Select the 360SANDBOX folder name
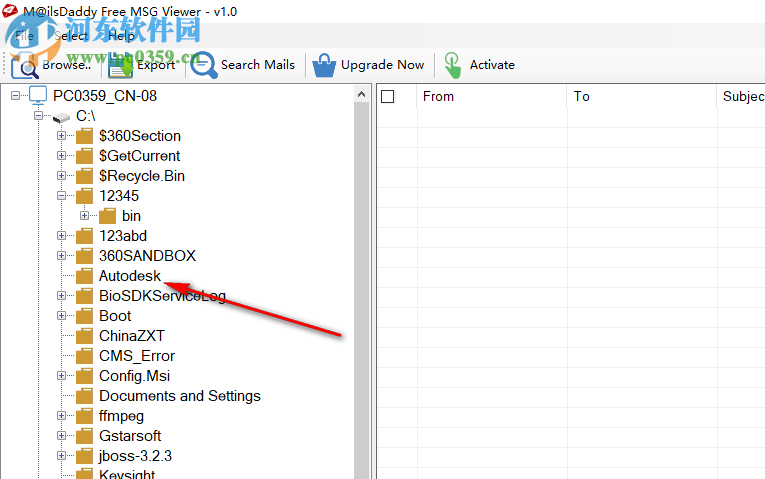The image size is (765, 479). [147, 256]
